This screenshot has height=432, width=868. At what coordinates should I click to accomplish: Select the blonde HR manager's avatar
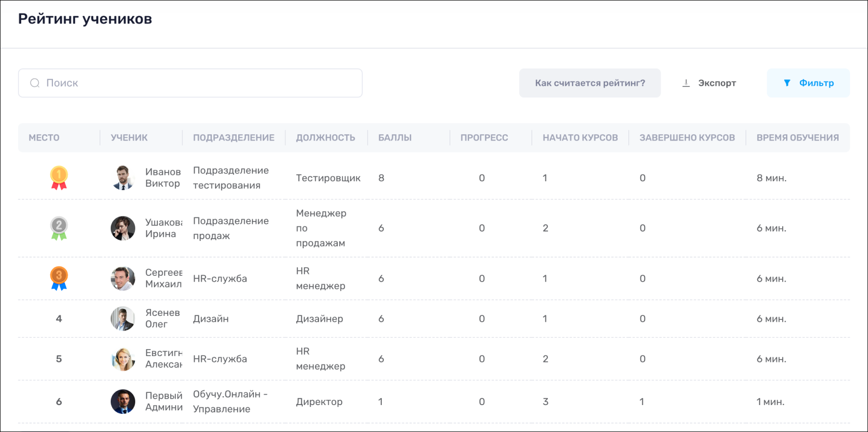123,359
